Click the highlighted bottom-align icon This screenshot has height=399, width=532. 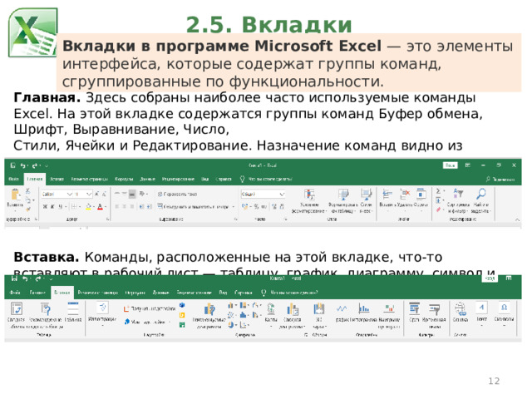[132, 194]
